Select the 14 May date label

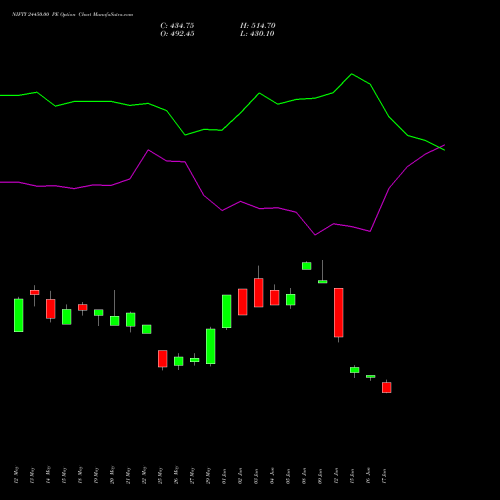49,475
